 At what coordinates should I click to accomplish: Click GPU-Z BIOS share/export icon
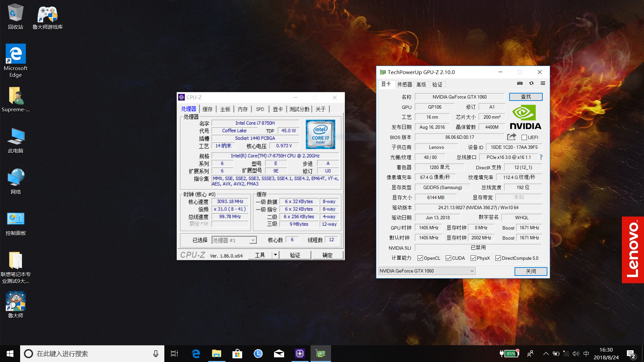tap(512, 137)
